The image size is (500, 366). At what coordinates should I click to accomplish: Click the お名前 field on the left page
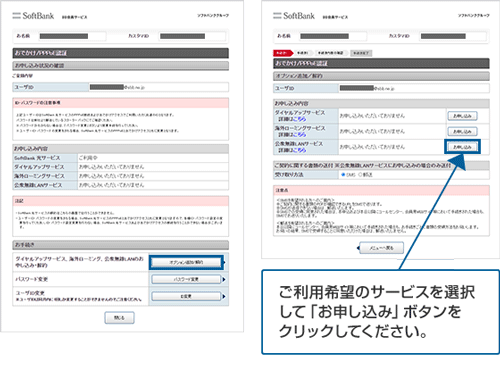point(72,36)
